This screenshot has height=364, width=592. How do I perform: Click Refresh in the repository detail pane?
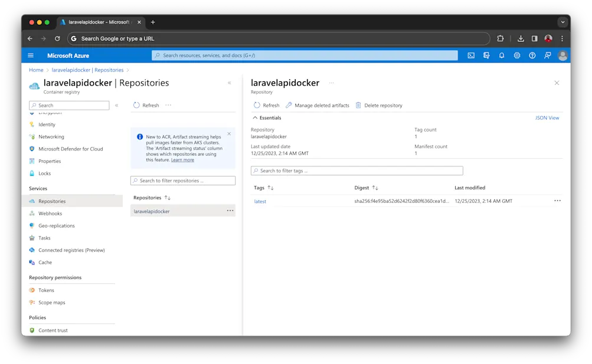click(267, 105)
